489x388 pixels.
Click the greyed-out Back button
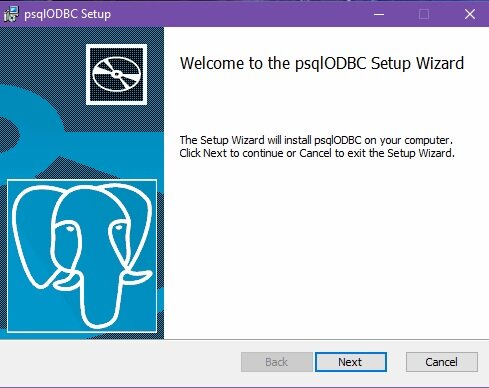point(276,362)
